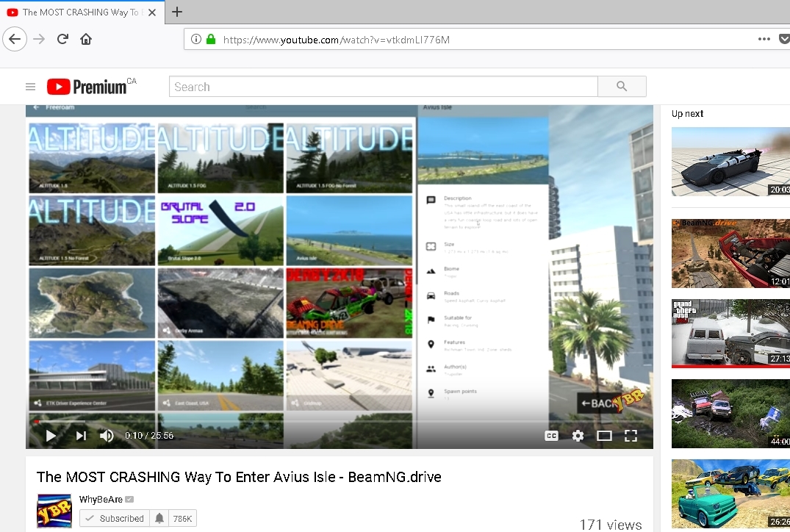Click the Subscribed button
Viewport: 790px width, 532px height.
click(115, 518)
